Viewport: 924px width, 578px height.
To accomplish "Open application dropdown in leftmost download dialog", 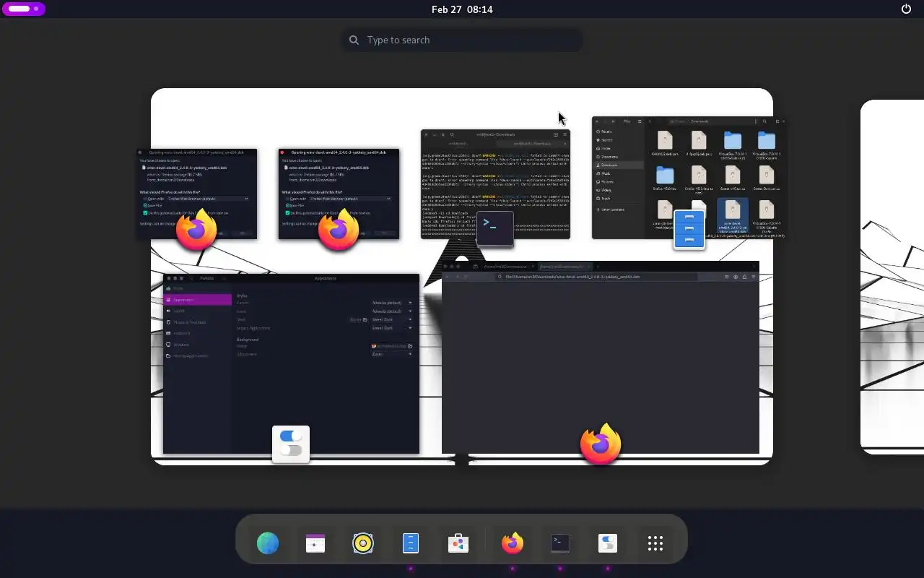I will [208, 199].
